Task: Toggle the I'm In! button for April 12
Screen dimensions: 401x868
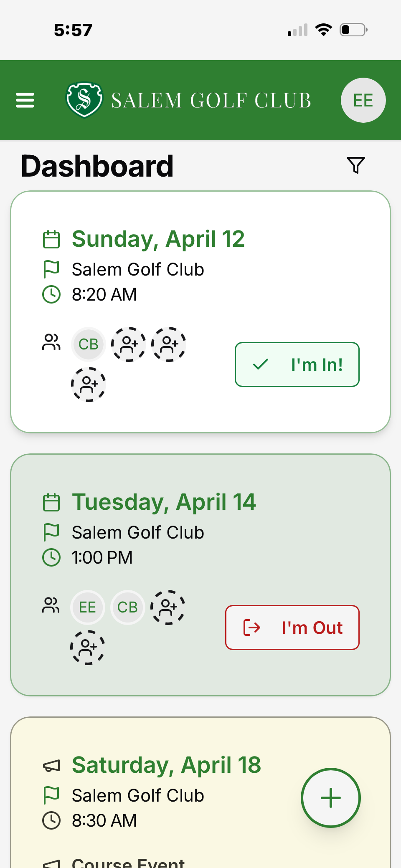Action: point(297,364)
